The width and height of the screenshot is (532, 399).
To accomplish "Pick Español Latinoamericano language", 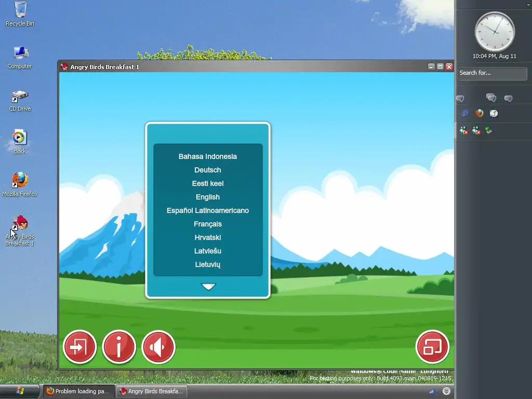I will [x=208, y=210].
